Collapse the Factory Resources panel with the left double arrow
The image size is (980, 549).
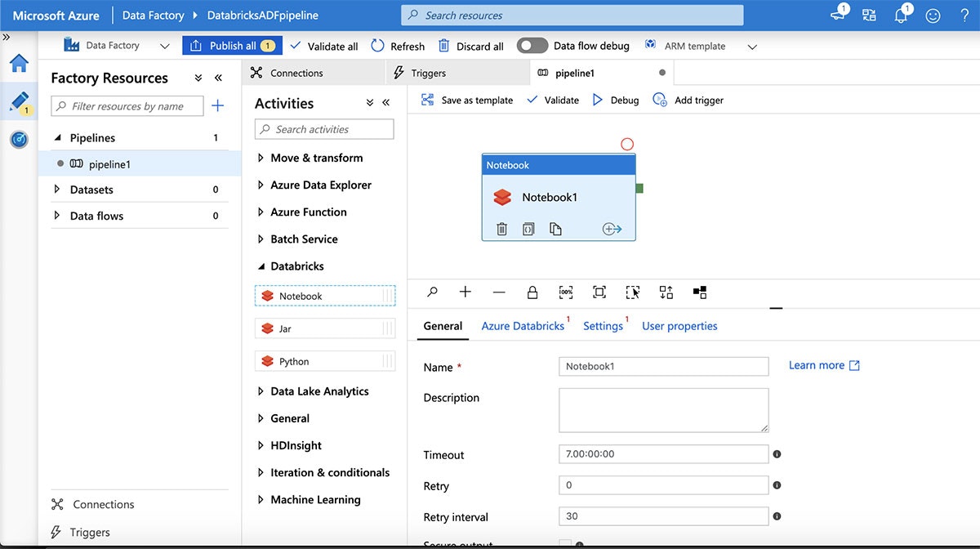click(218, 78)
